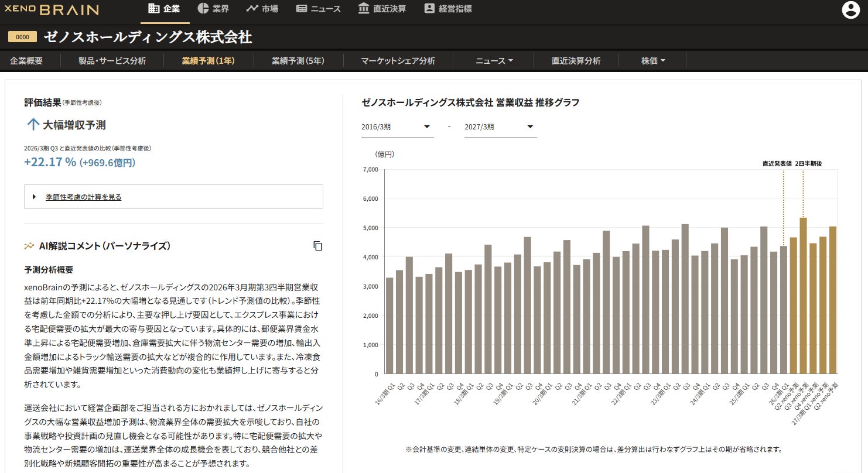Switch to the 業績予測(5年) tab
This screenshot has height=473, width=868.
(x=298, y=61)
